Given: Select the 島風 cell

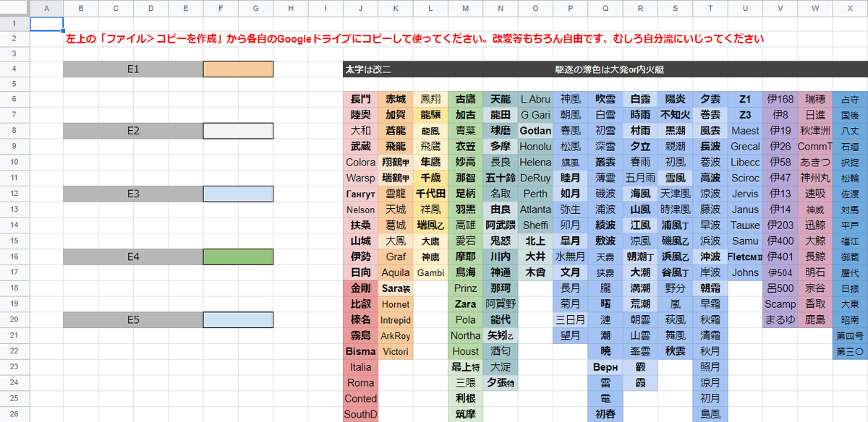Looking at the screenshot, I should tap(710, 414).
